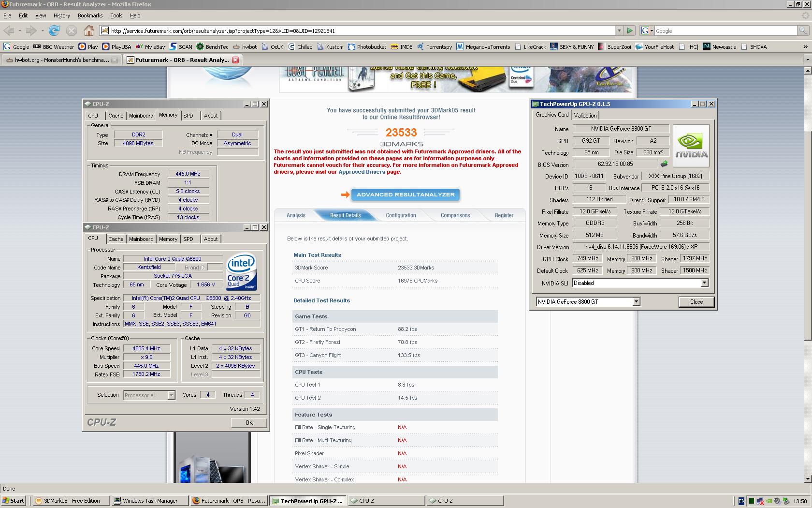This screenshot has height=508, width=812.
Task: Click the Firefox Back arrow button
Action: pos(9,31)
